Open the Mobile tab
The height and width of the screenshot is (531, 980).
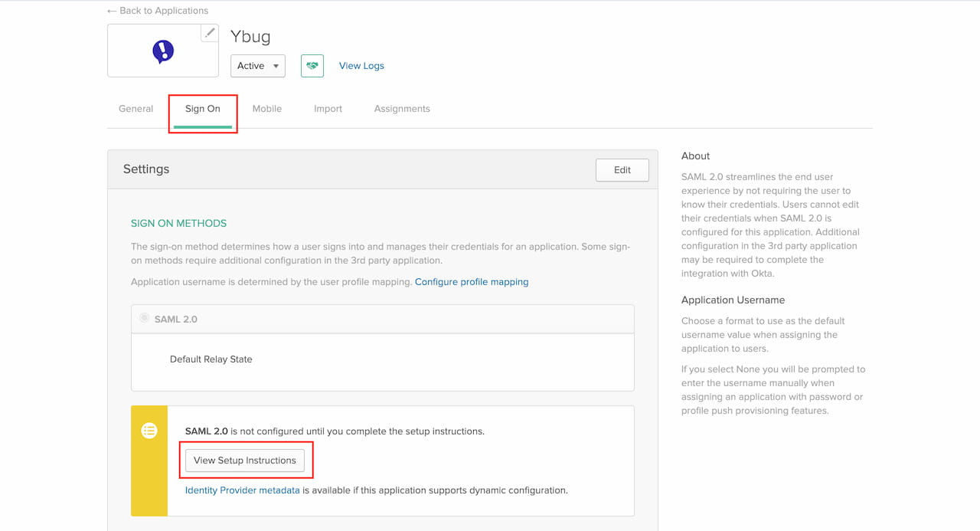[x=267, y=109]
